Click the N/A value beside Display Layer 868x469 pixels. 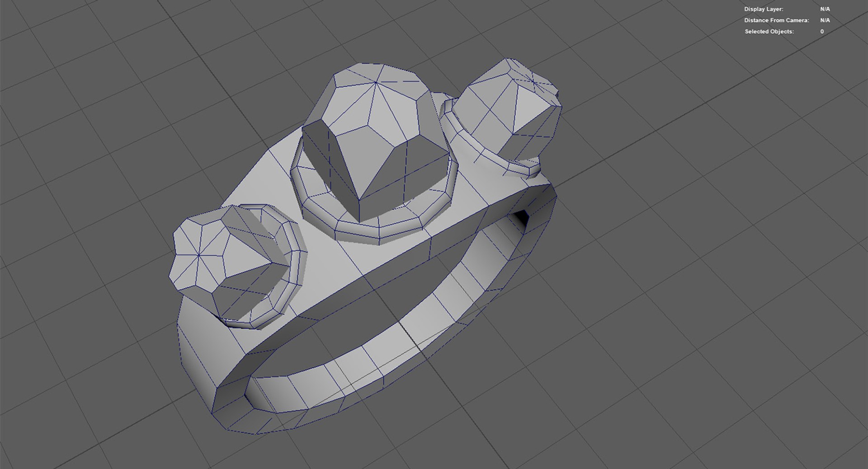click(x=825, y=9)
